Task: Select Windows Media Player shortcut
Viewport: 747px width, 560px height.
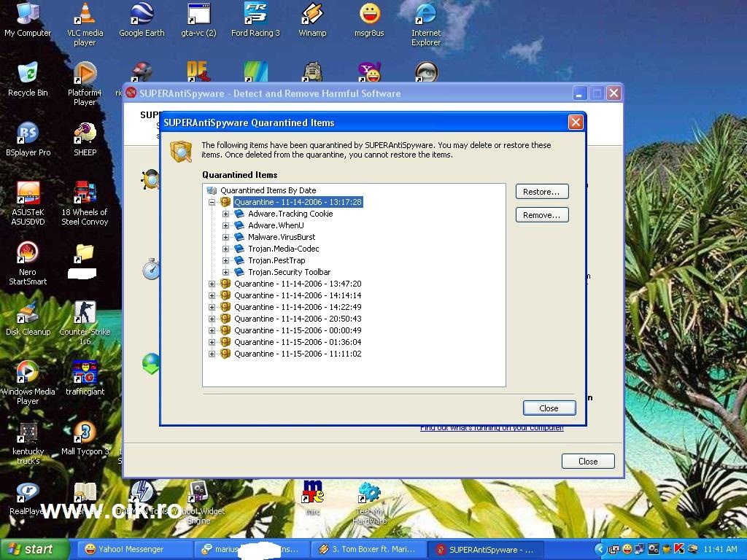Action: pos(28,383)
